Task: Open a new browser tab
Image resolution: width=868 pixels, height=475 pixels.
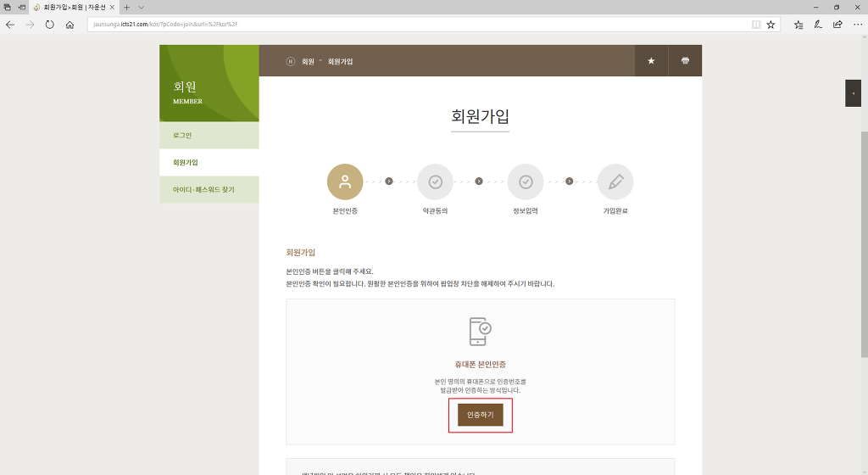Action: (x=127, y=7)
